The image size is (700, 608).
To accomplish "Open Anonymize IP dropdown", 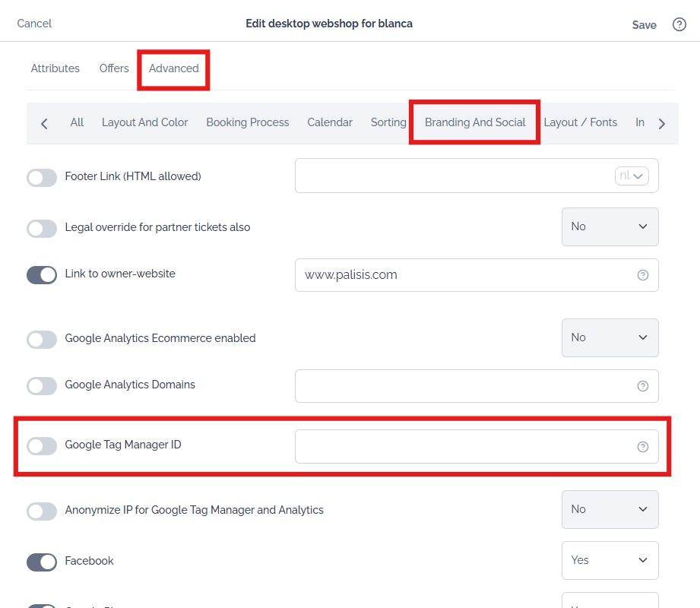I will click(610, 510).
